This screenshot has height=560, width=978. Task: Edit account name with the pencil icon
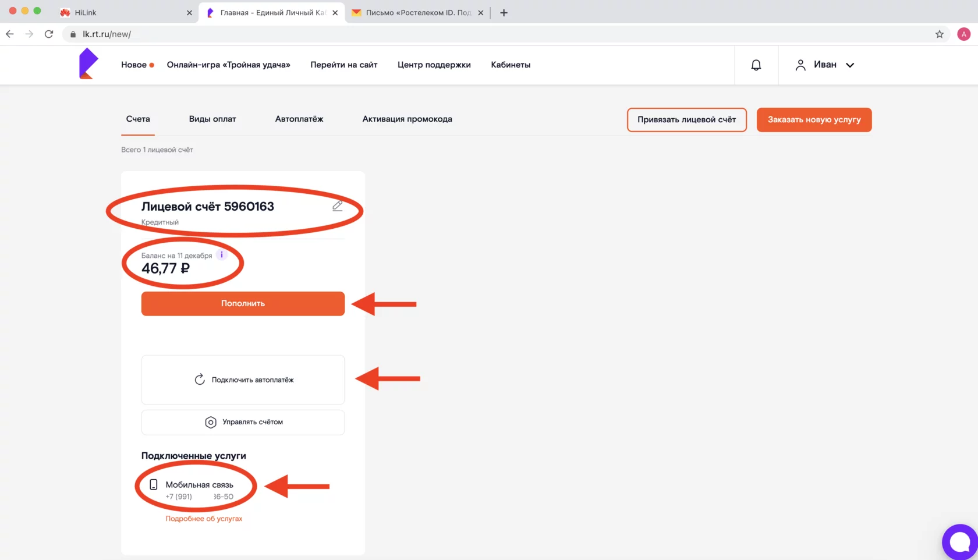337,206
